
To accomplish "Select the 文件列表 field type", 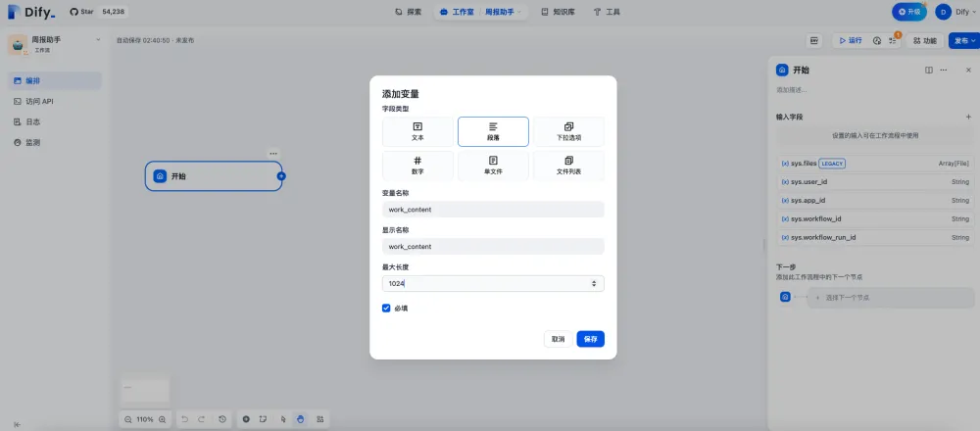I will coord(568,166).
